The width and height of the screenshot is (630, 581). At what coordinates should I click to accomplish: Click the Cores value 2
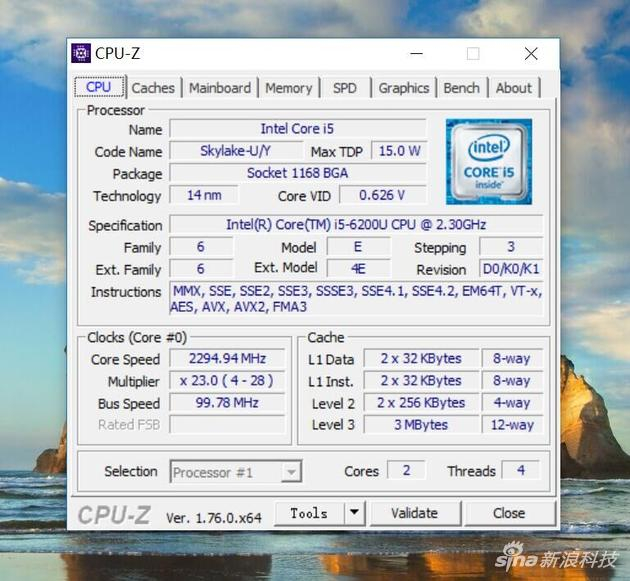pos(406,470)
